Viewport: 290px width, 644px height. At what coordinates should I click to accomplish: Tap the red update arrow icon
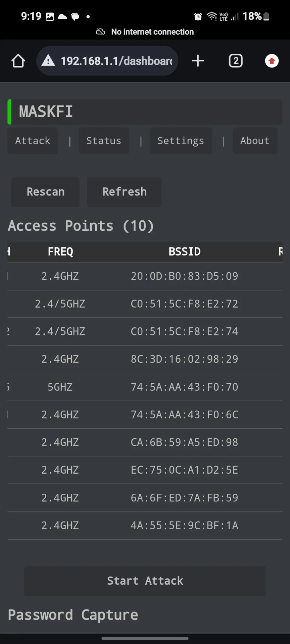(x=272, y=61)
